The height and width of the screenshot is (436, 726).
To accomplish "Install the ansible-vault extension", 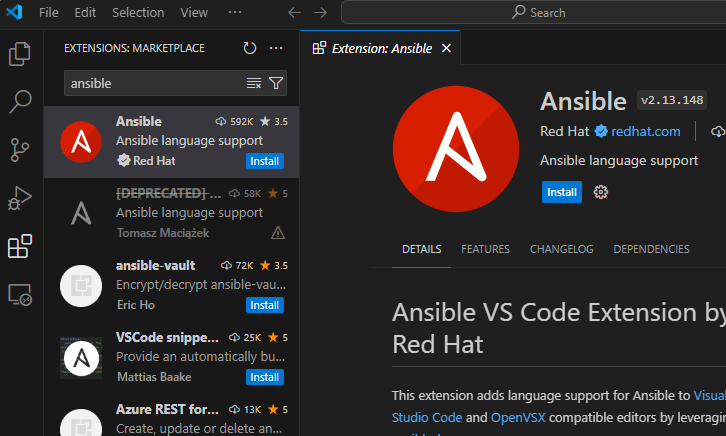I will click(265, 305).
